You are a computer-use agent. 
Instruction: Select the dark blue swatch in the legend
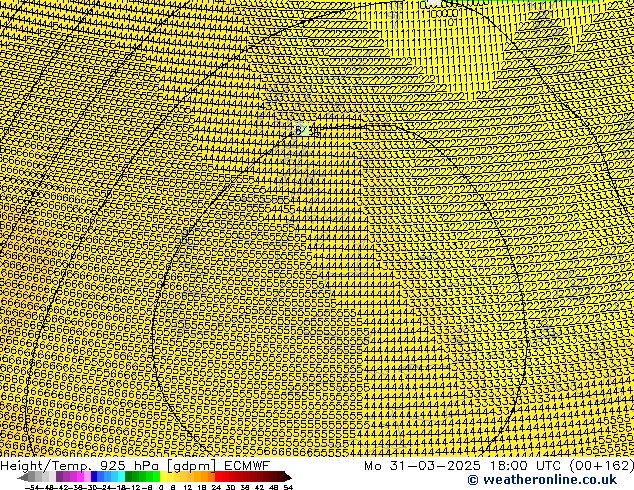click(x=94, y=477)
